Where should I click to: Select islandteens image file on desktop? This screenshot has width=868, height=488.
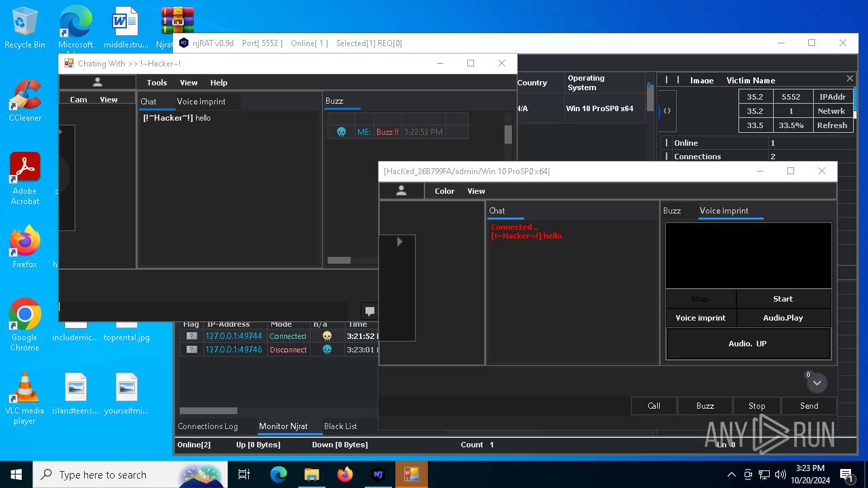tap(75, 394)
